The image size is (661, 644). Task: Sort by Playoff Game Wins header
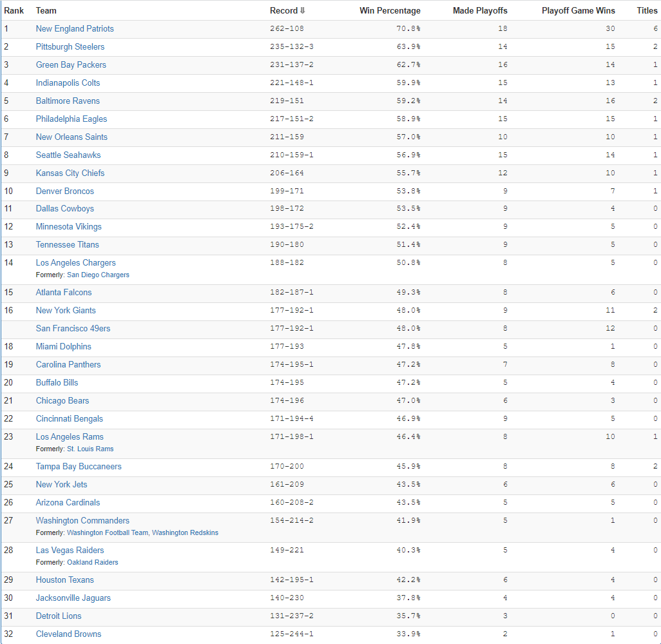(x=579, y=10)
